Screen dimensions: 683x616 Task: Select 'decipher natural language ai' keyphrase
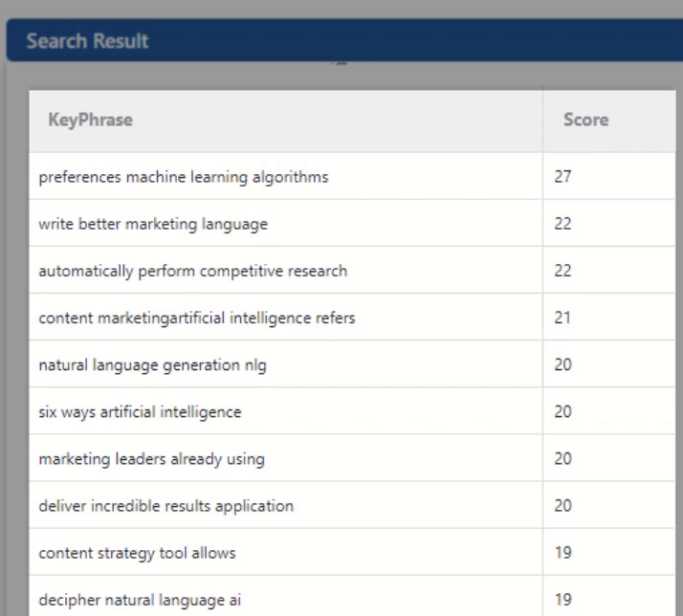point(140,600)
